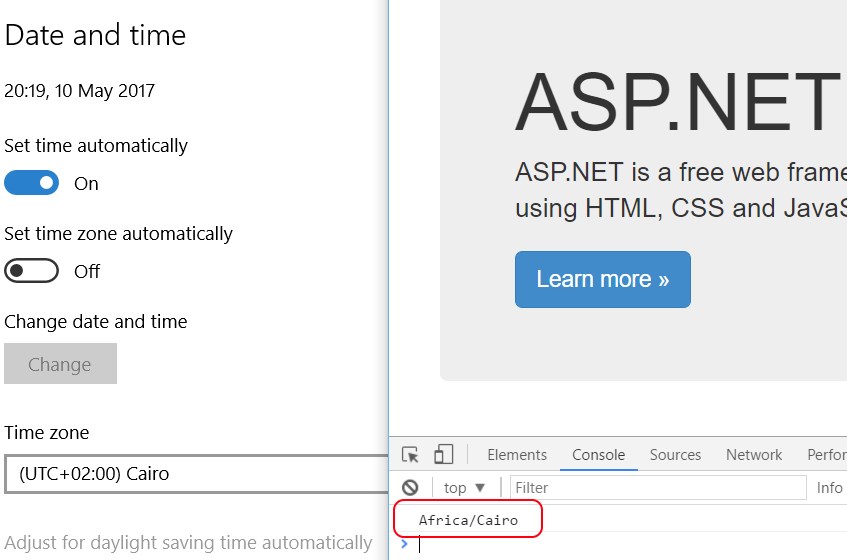Select the inspect element picker icon
This screenshot has width=847, height=560.
[410, 455]
